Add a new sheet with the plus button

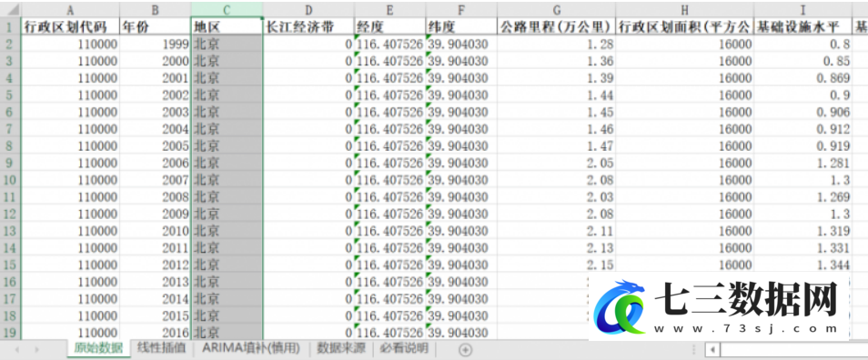click(466, 349)
